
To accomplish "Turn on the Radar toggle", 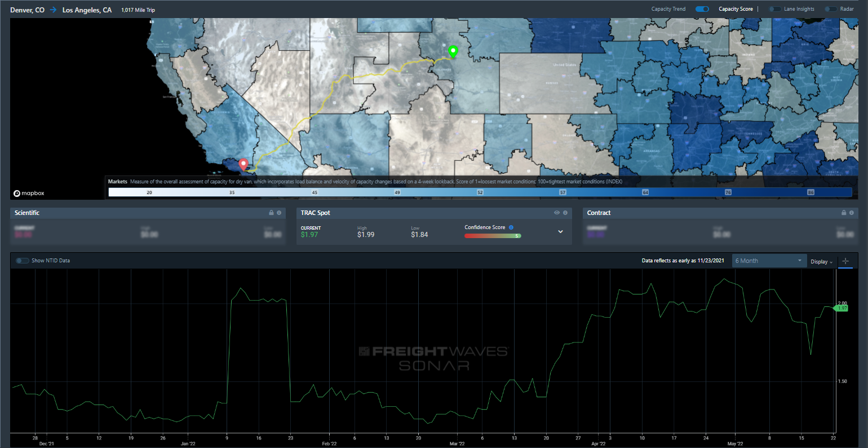I will 831,9.
